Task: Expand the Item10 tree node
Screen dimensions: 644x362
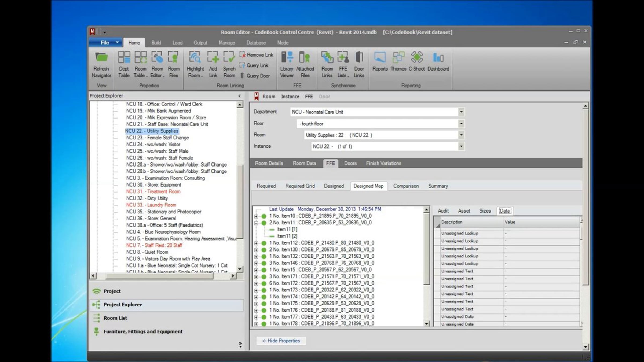Action: (x=256, y=216)
